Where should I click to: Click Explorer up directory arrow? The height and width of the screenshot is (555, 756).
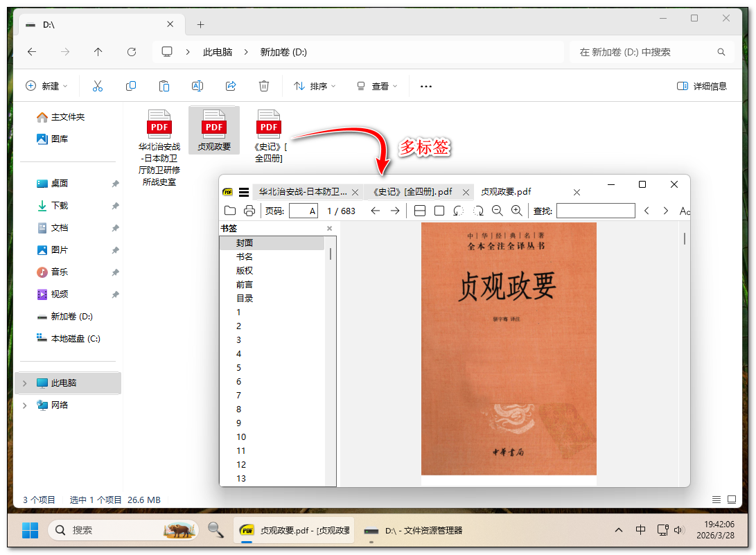click(x=98, y=51)
